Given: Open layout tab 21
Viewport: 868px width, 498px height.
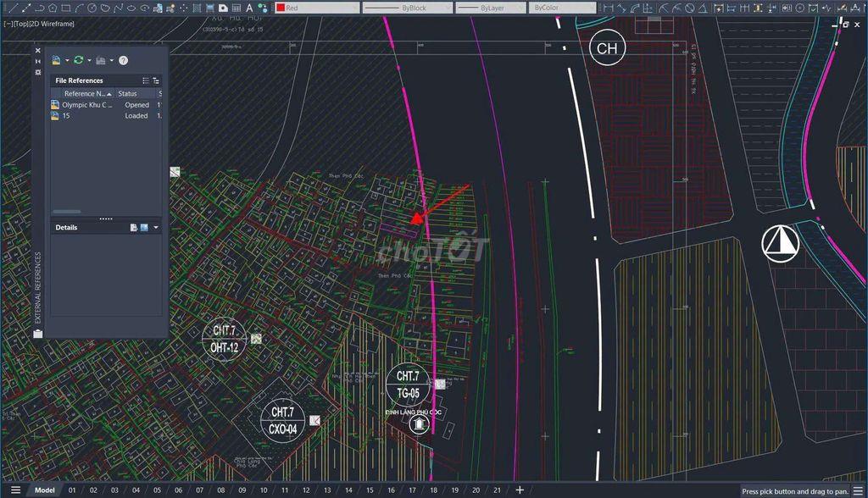Looking at the screenshot, I should click(x=497, y=490).
